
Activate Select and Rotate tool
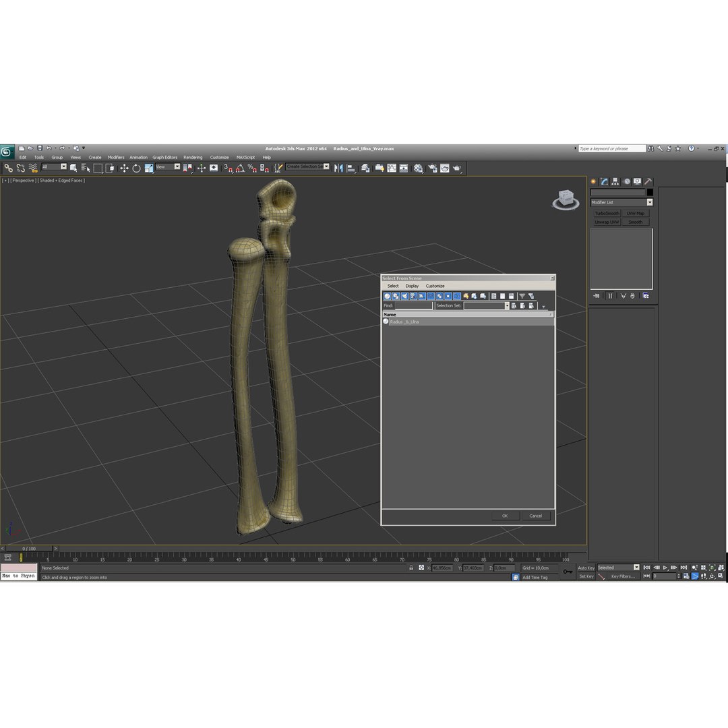[136, 168]
